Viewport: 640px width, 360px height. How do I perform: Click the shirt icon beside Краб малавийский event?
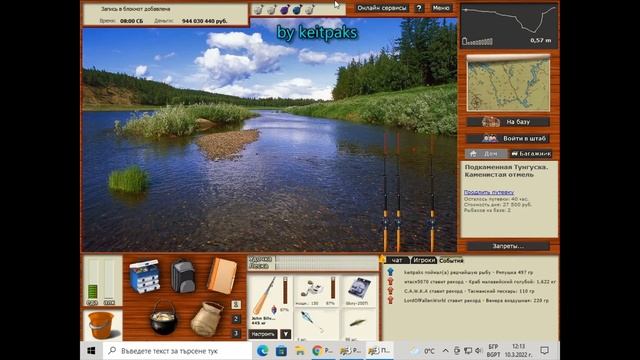[x=390, y=281]
